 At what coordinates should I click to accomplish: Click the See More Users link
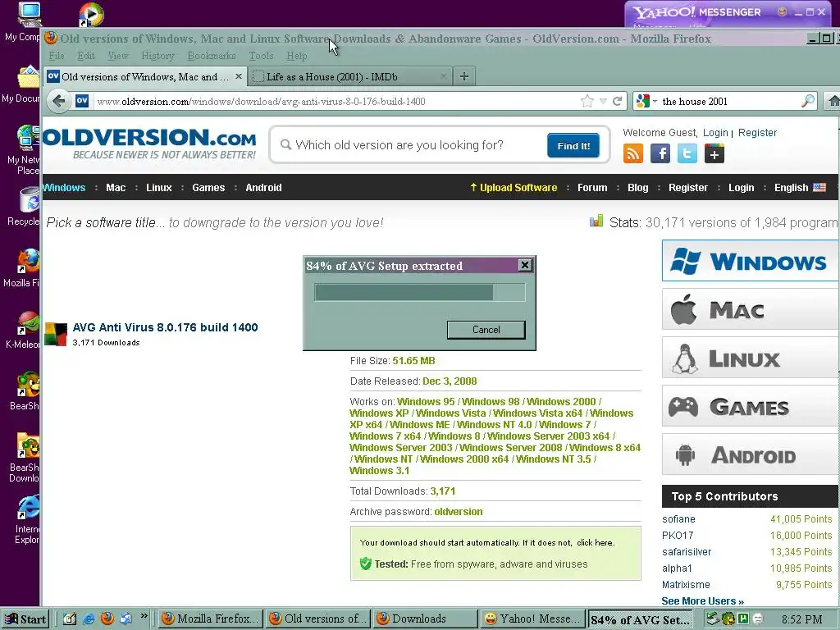[x=702, y=601]
